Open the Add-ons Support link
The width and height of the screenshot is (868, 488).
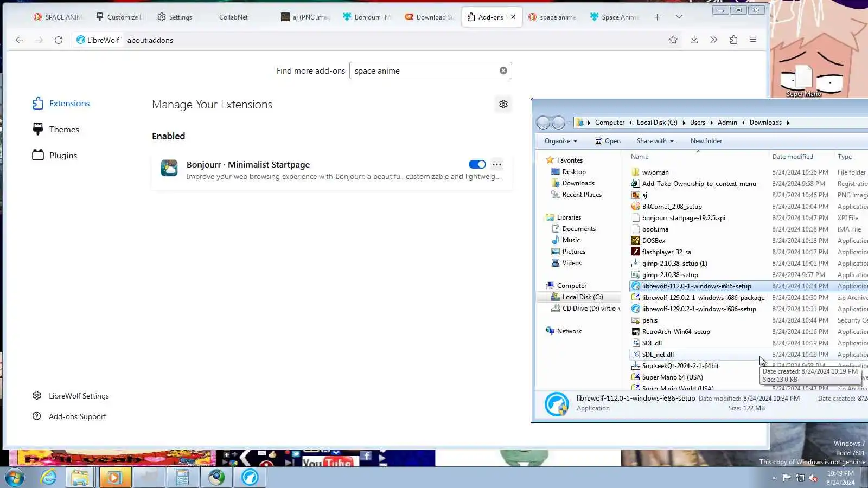(x=69, y=416)
